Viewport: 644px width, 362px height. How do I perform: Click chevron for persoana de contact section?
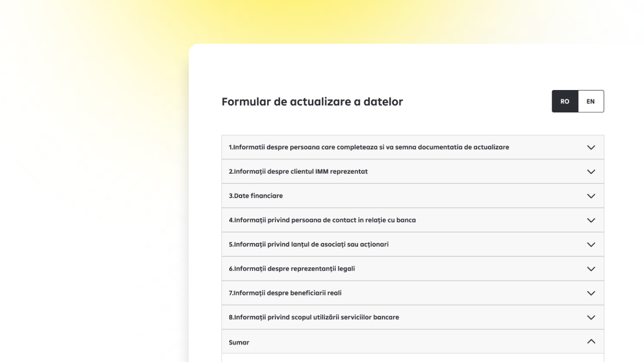point(591,220)
